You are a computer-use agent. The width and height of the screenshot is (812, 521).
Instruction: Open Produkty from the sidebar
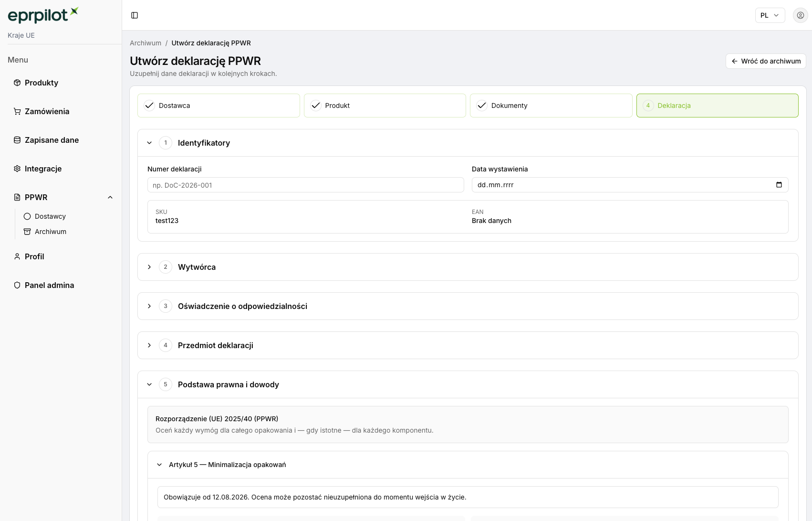coord(61,83)
